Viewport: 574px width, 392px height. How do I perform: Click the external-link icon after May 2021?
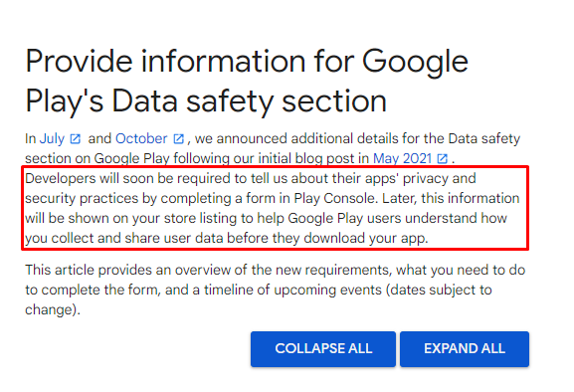tap(443, 159)
